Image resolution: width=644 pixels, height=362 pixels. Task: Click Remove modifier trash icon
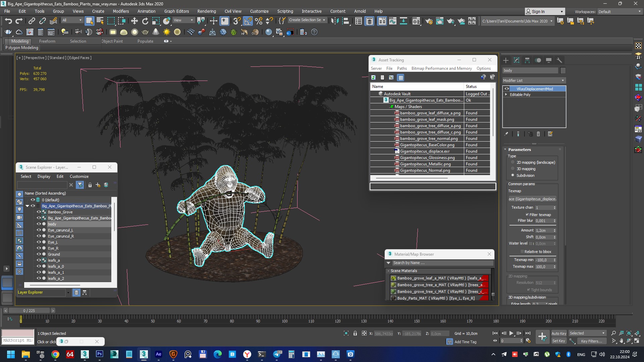[538, 134]
